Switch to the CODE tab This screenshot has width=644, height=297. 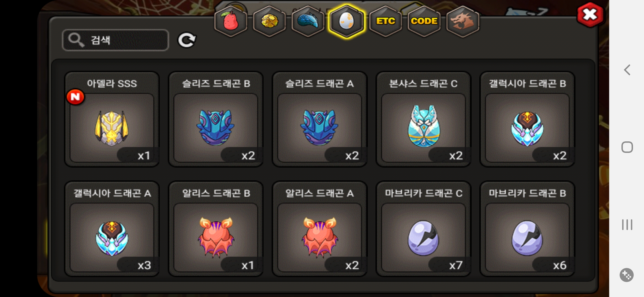[x=424, y=21]
